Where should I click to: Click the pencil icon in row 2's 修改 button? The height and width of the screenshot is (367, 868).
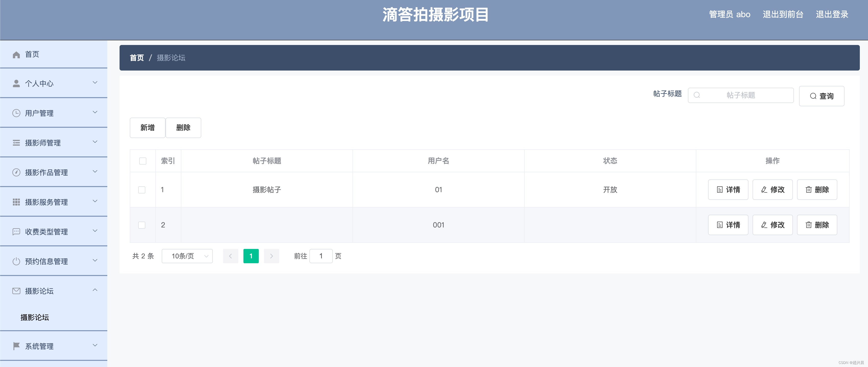tap(764, 225)
